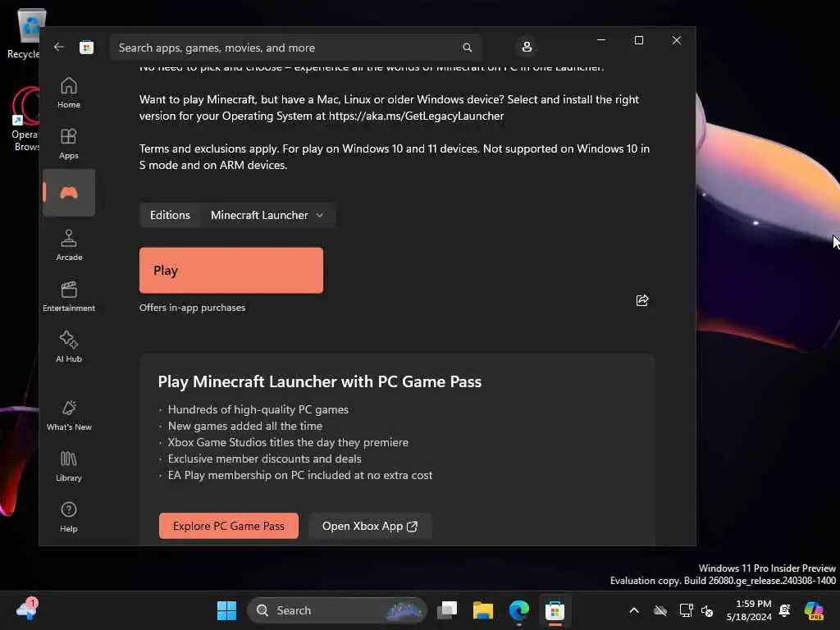Open Home in the Store sidebar
The width and height of the screenshot is (840, 630).
click(69, 94)
